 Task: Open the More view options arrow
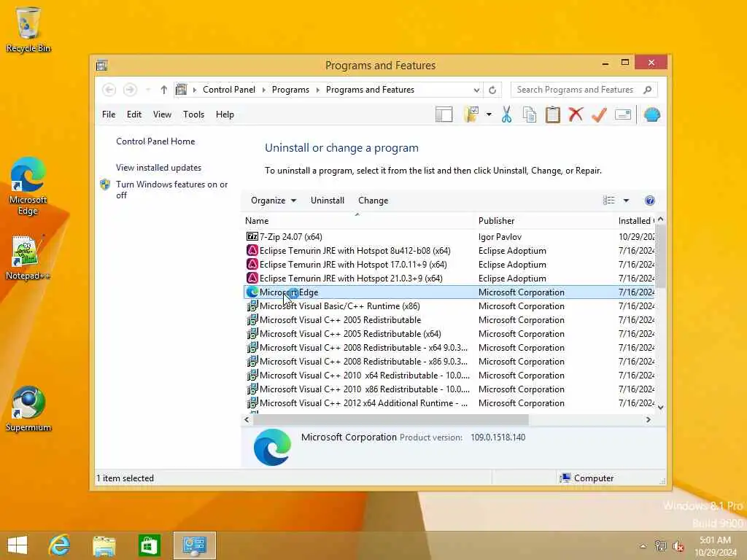pyautogui.click(x=626, y=201)
